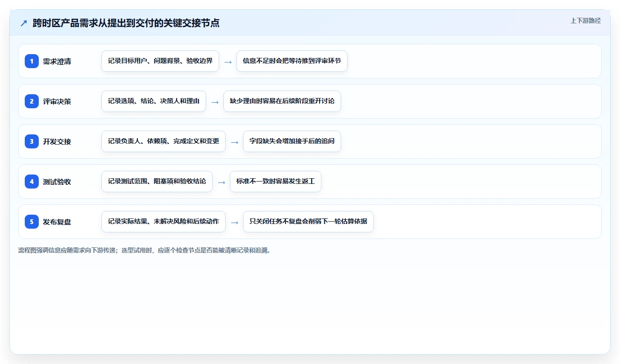Select the step 5 number badge

click(32, 222)
